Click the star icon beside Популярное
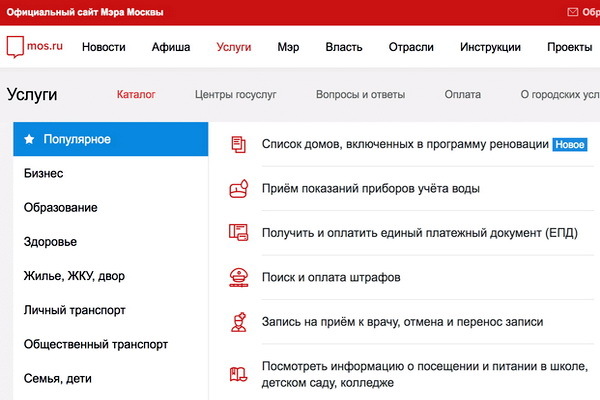 tap(29, 139)
